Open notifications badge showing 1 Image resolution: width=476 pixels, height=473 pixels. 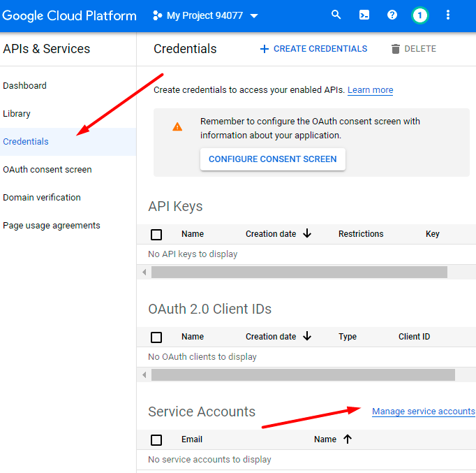(419, 15)
